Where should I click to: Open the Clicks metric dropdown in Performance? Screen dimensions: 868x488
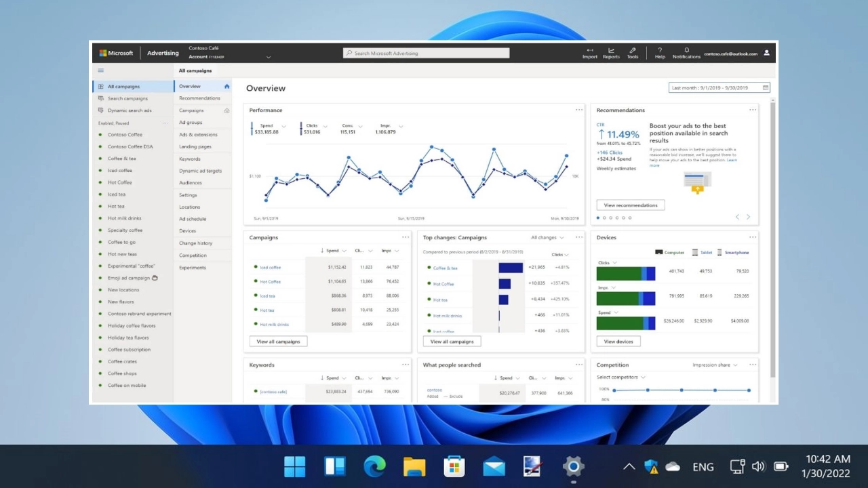[325, 126]
